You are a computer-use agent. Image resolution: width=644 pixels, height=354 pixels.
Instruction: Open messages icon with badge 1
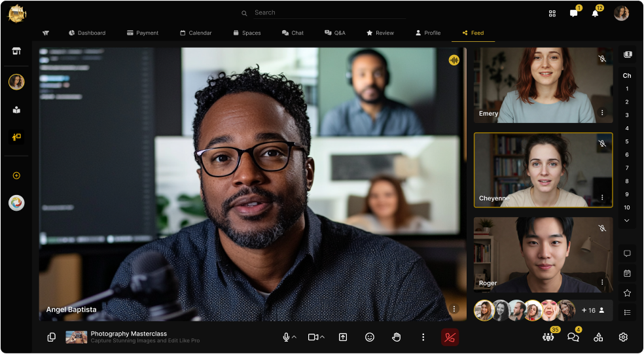(574, 13)
